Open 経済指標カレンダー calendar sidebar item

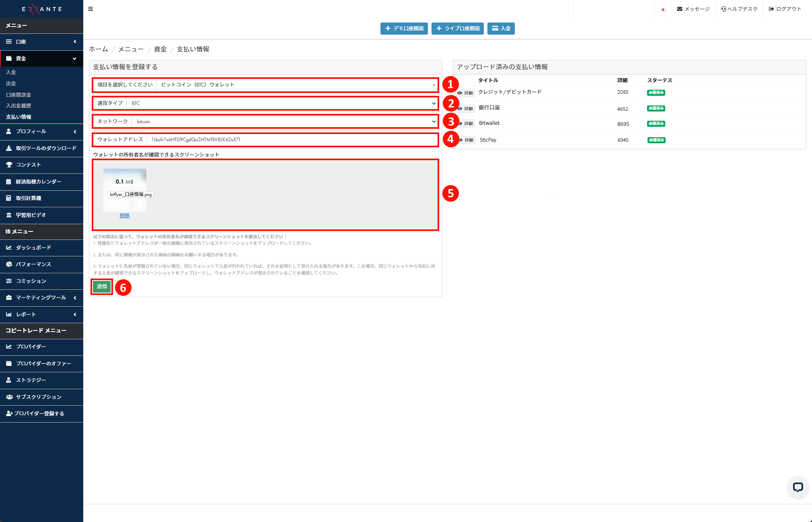(38, 182)
